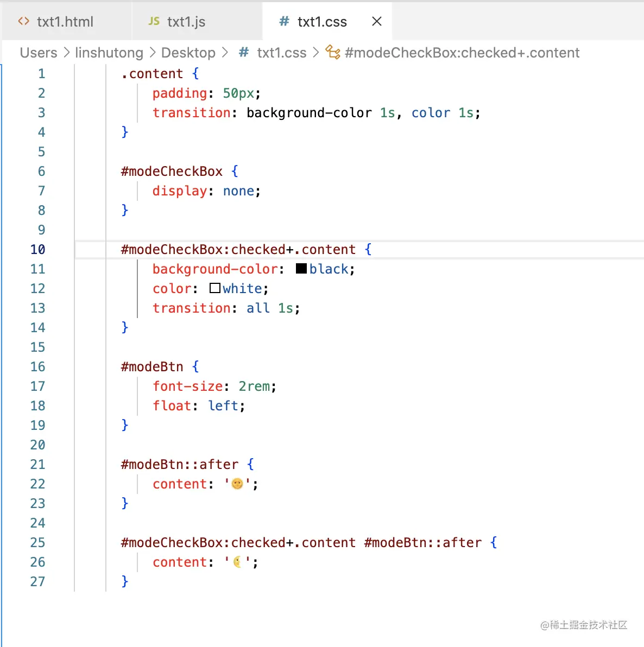Click the selector symbol icon in breadcrumb

point(333,53)
